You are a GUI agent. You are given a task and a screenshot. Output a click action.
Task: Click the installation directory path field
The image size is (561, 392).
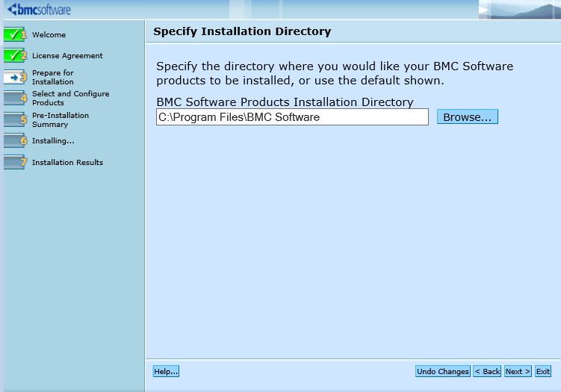point(292,117)
